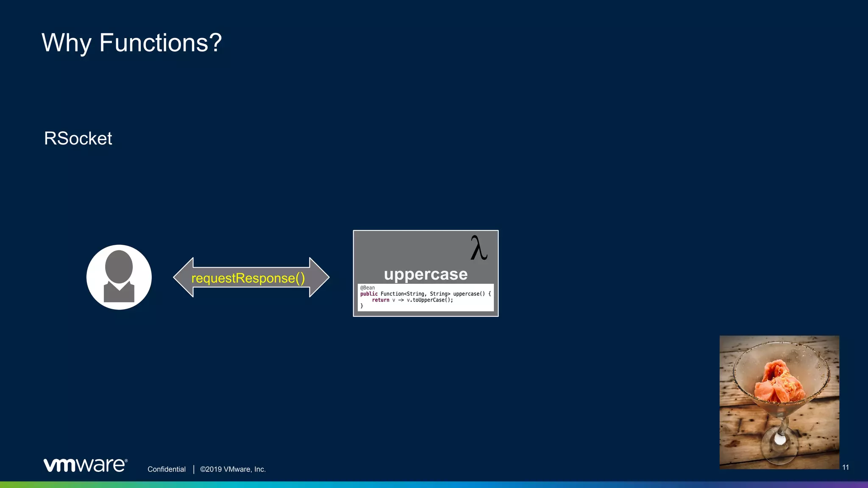868x488 pixels.
Task: Select the 'RSocket' text
Action: 78,139
